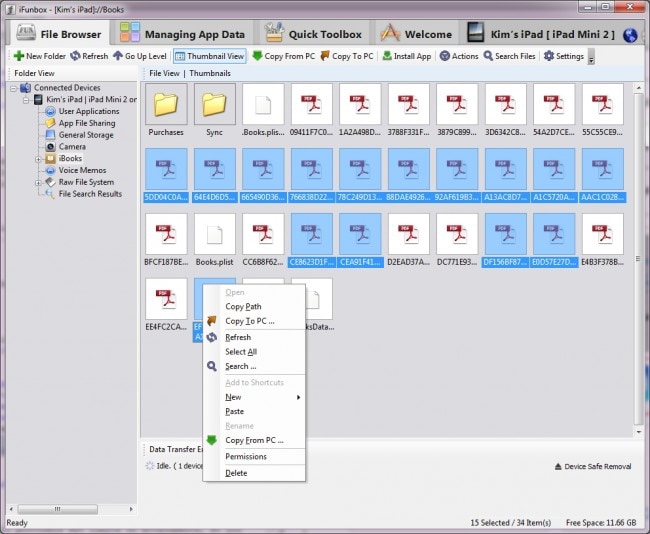Open the Welcome tab
Viewport: 650px width, 534px height.
coord(417,34)
